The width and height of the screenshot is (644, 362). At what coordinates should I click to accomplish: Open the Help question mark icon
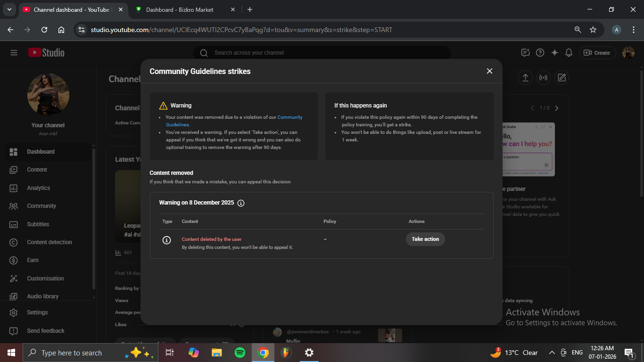[x=540, y=53]
